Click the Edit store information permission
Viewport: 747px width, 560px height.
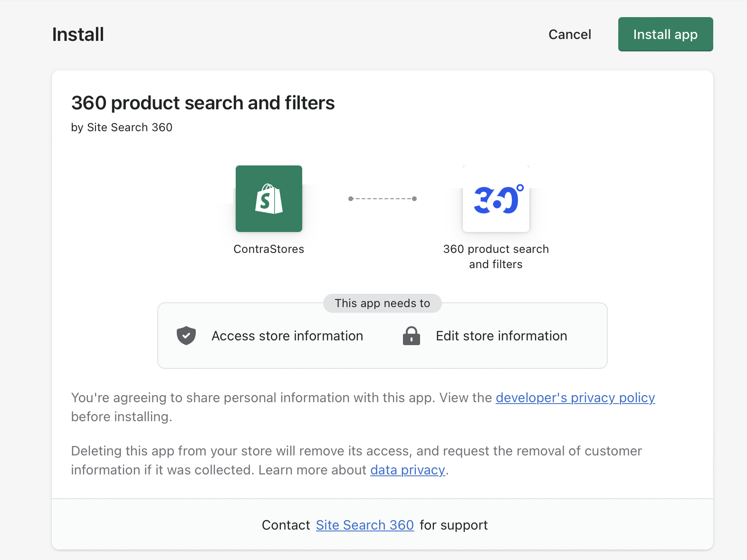tap(501, 336)
